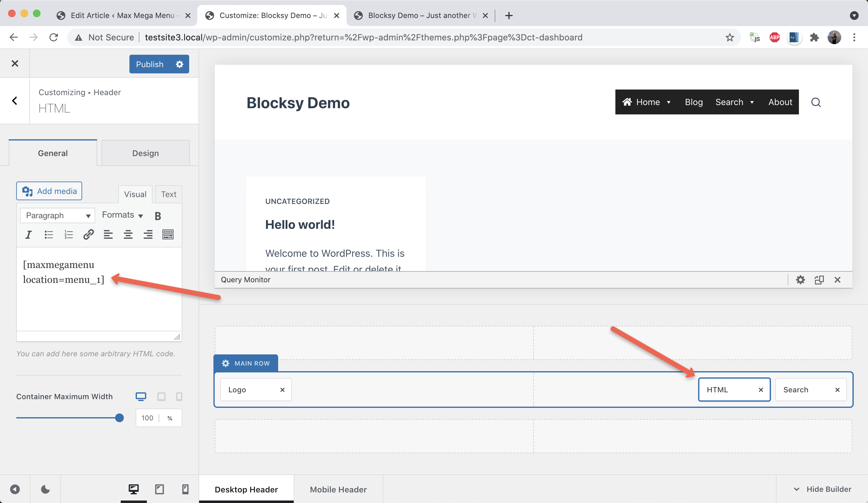Switch to tablet width device toggle
The image size is (868, 503).
click(161, 397)
